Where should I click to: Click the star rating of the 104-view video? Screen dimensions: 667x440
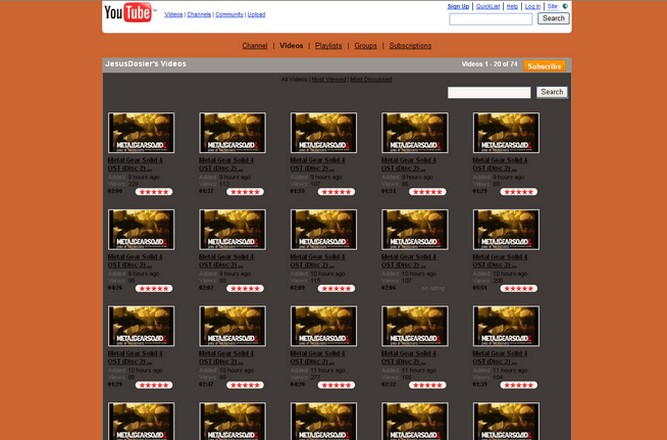[x=519, y=385]
